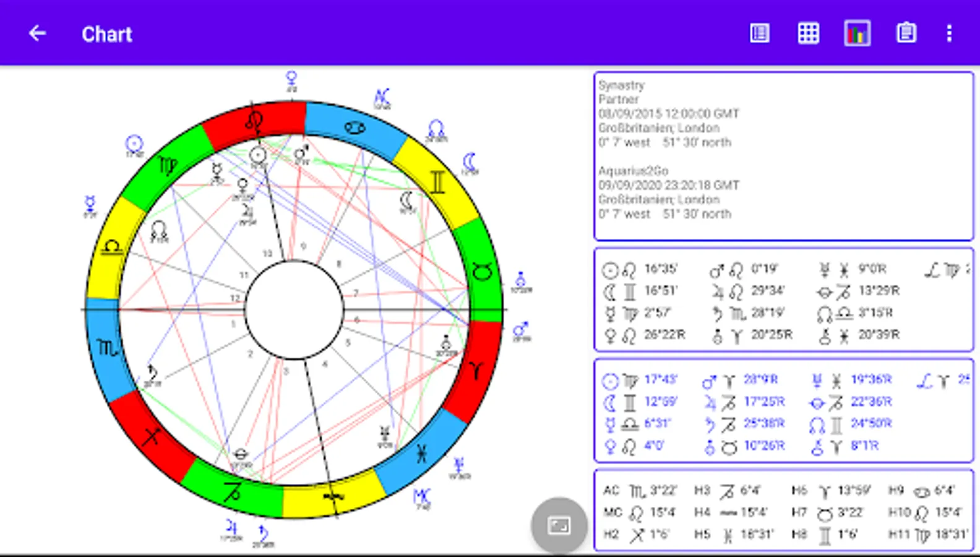Click the H9 6°4' house entry
The image size is (980, 557).
921,491
